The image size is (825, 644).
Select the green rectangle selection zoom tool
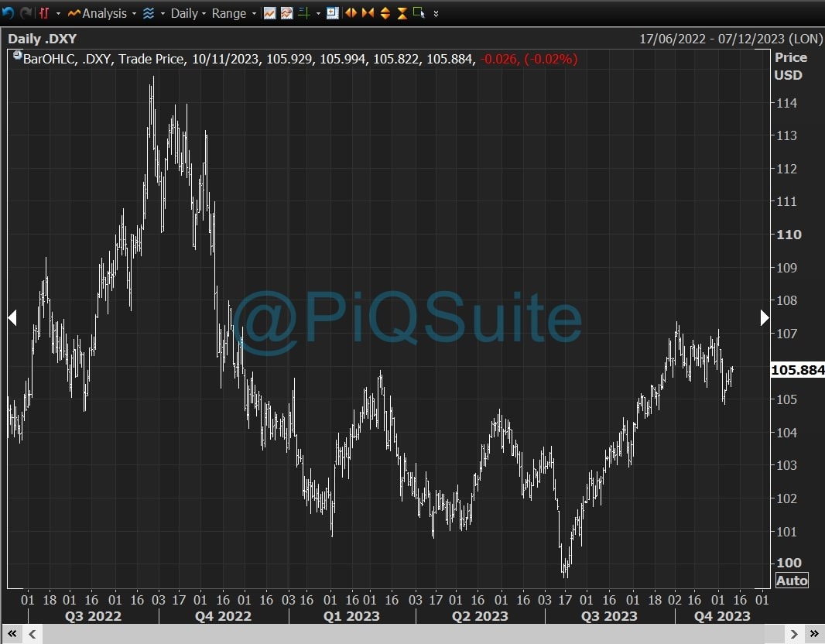click(x=419, y=12)
